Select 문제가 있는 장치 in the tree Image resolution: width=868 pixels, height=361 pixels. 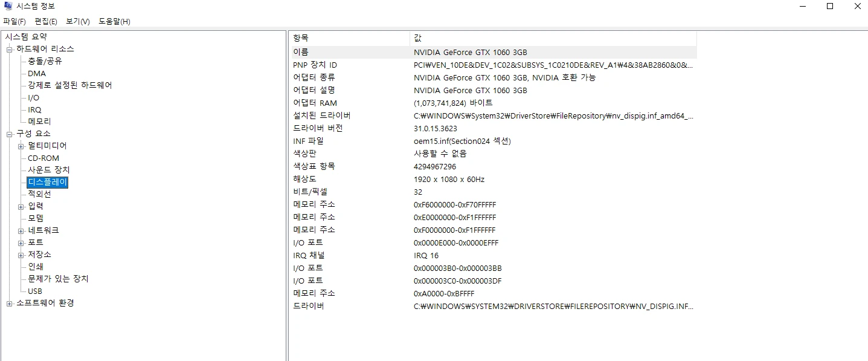tap(57, 279)
